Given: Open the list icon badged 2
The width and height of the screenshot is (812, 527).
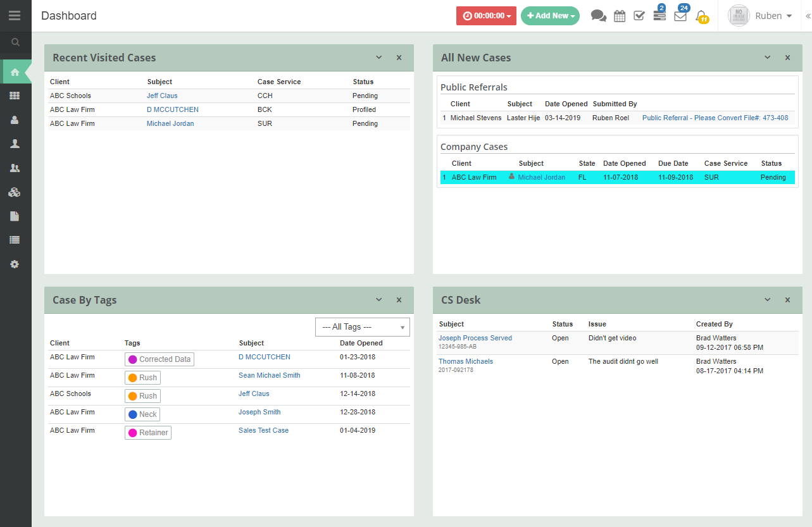Looking at the screenshot, I should [659, 16].
